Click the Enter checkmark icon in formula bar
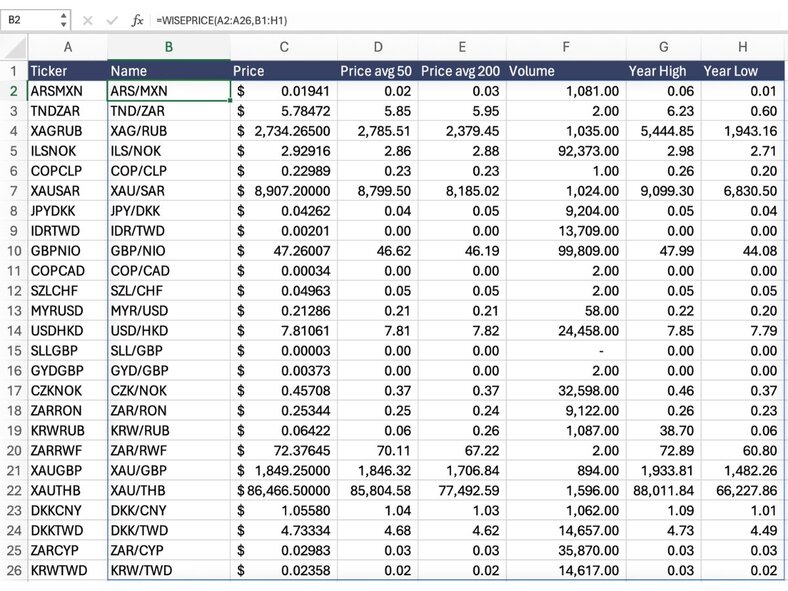The height and width of the screenshot is (591, 788). (112, 19)
